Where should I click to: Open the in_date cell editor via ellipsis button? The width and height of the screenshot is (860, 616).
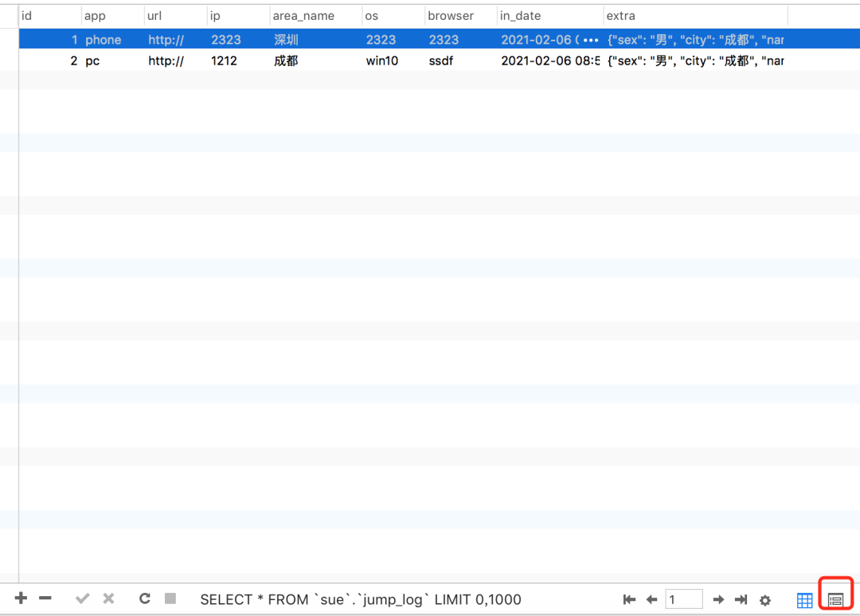coord(589,38)
